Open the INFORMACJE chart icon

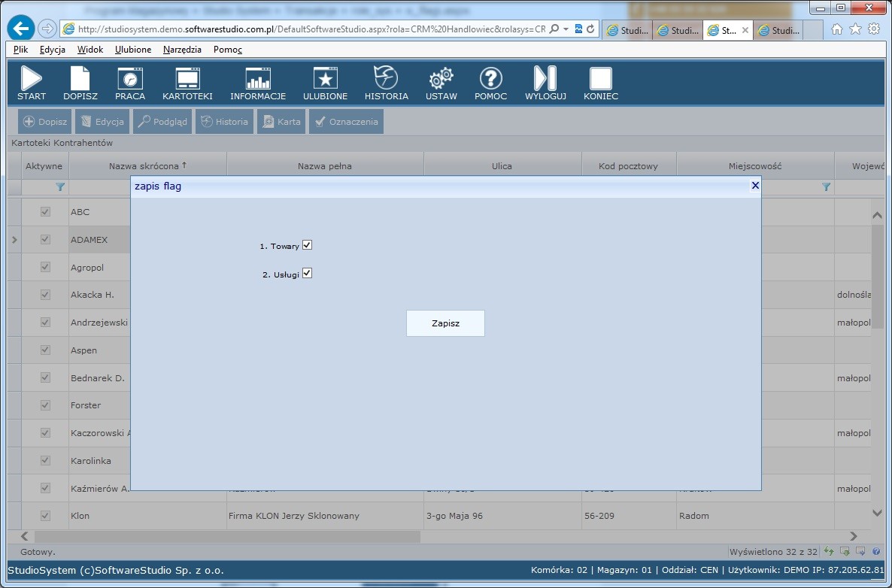coord(258,83)
